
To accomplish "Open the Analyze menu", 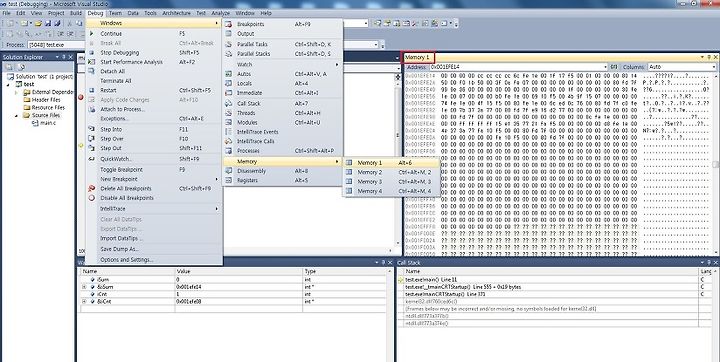I will click(x=220, y=13).
